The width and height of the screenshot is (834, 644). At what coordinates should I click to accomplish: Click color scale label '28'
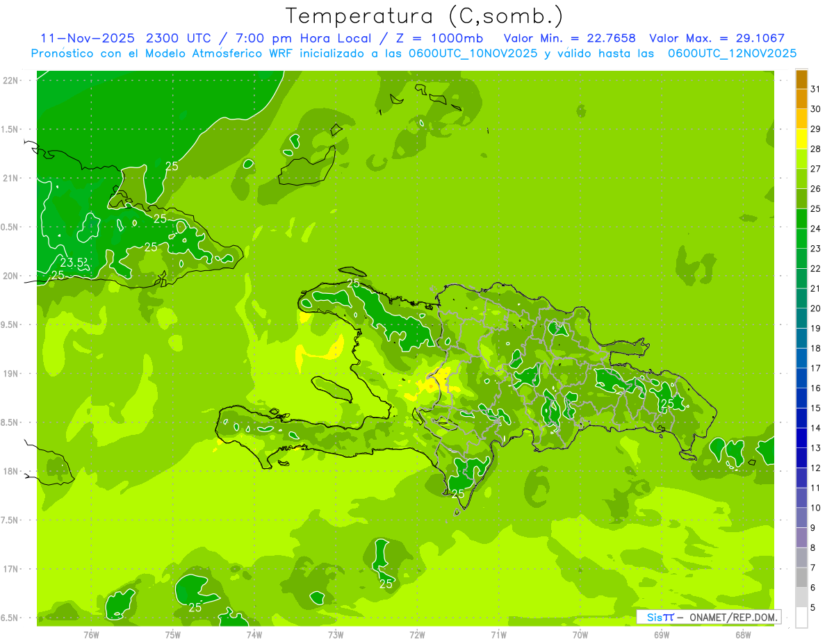pos(816,149)
